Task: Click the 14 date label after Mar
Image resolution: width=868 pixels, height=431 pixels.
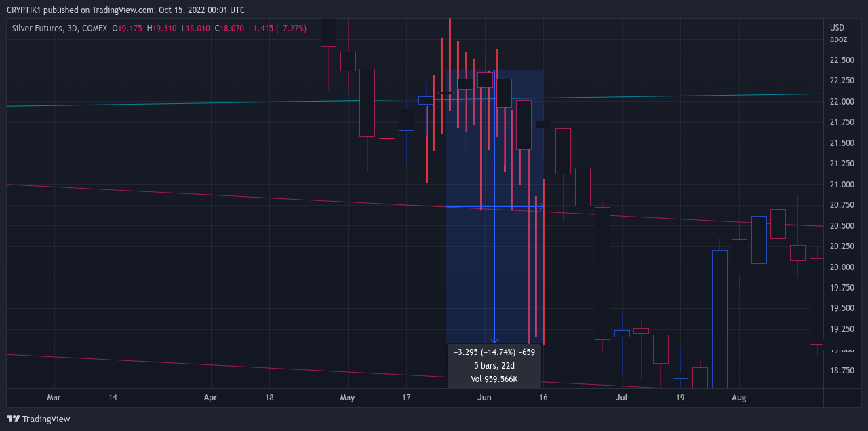Action: 113,398
